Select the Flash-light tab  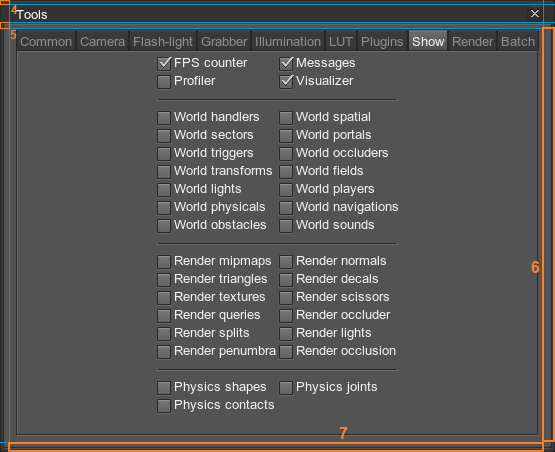pyautogui.click(x=163, y=41)
